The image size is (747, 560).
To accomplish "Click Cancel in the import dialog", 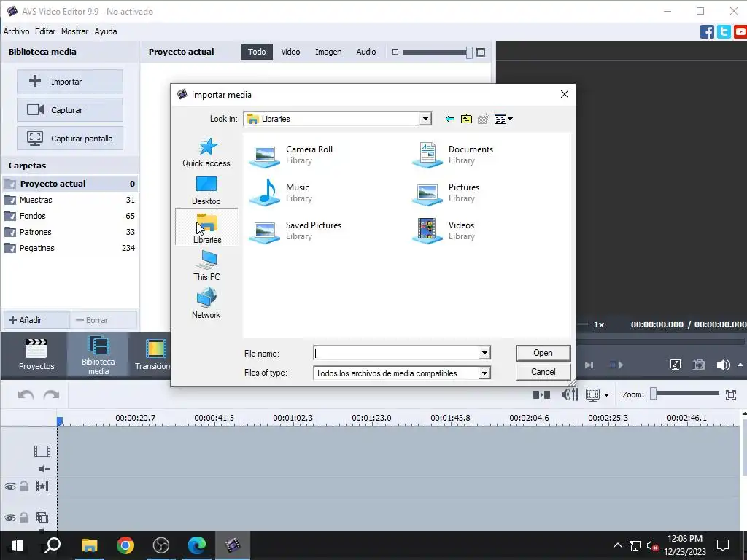I will pos(543,372).
